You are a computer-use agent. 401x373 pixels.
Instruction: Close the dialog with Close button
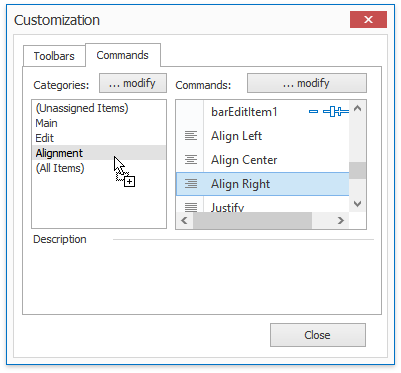click(318, 335)
